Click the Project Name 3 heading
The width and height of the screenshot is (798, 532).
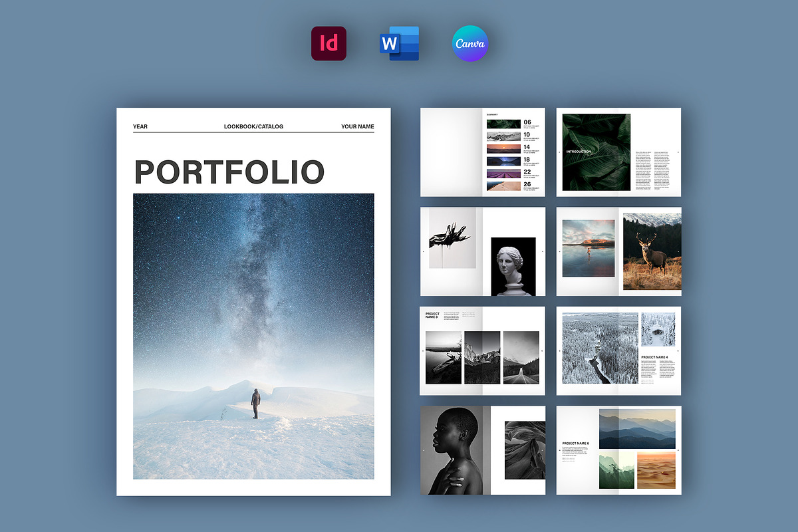(x=432, y=315)
